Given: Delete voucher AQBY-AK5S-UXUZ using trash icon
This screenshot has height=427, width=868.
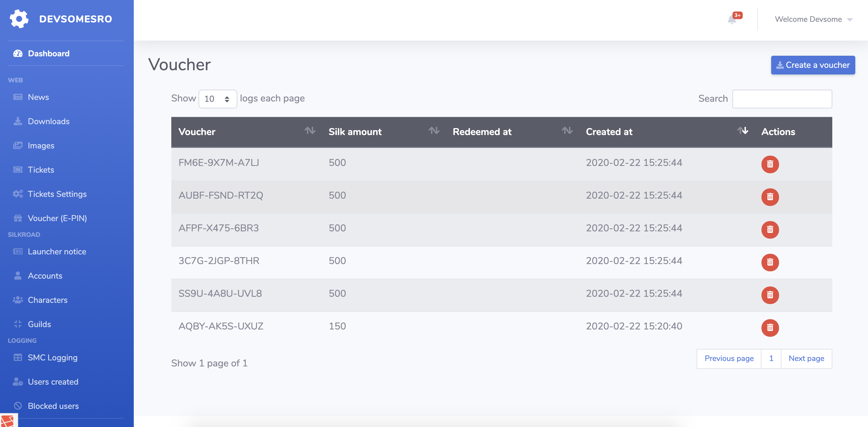Looking at the screenshot, I should tap(770, 327).
